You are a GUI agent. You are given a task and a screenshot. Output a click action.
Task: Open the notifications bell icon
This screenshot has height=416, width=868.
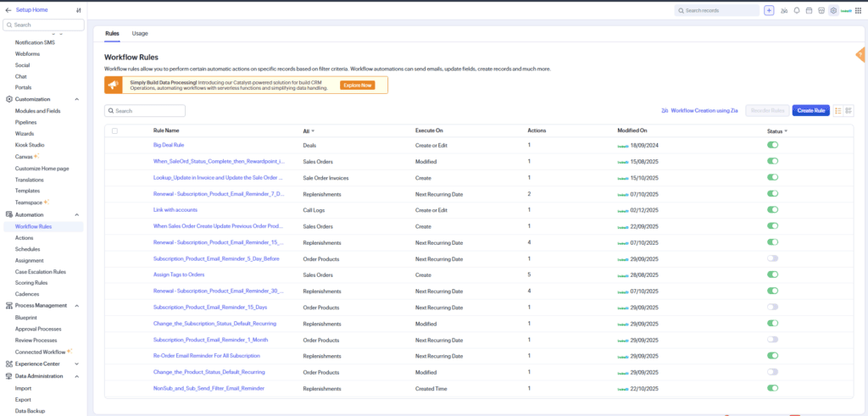click(797, 10)
